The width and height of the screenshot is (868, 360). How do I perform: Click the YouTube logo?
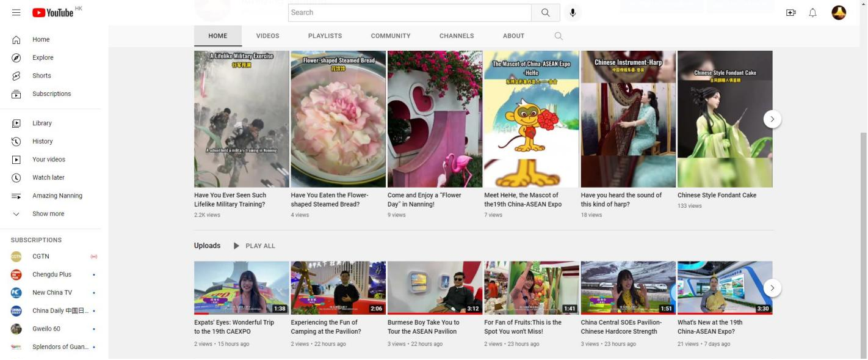coord(52,12)
